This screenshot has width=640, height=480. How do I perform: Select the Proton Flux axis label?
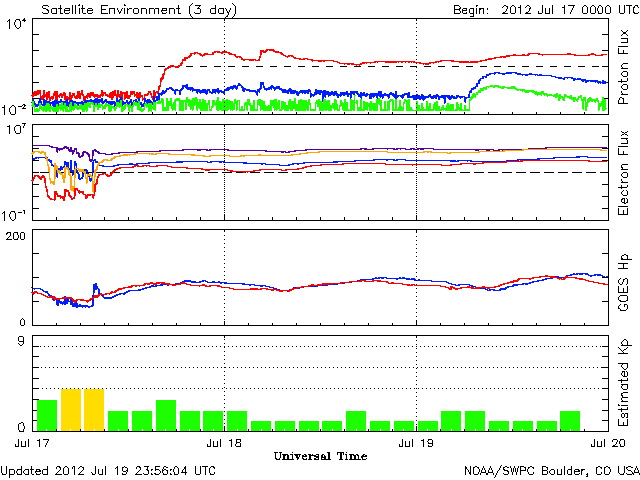[623, 67]
